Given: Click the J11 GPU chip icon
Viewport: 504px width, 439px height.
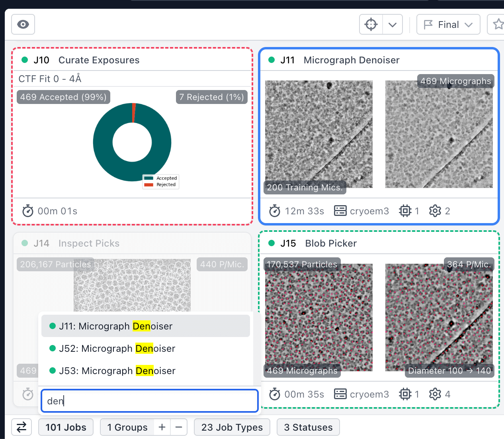Looking at the screenshot, I should coord(405,211).
